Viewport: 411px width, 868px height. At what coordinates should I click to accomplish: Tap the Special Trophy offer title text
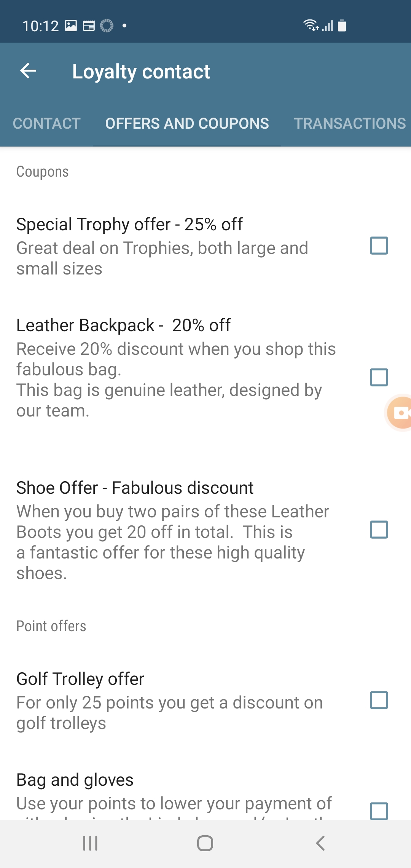pos(129,224)
